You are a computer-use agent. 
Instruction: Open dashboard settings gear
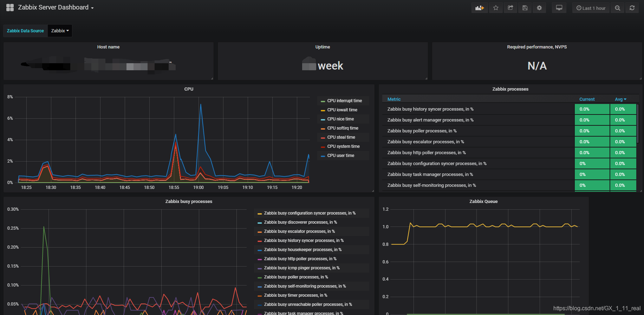point(539,8)
